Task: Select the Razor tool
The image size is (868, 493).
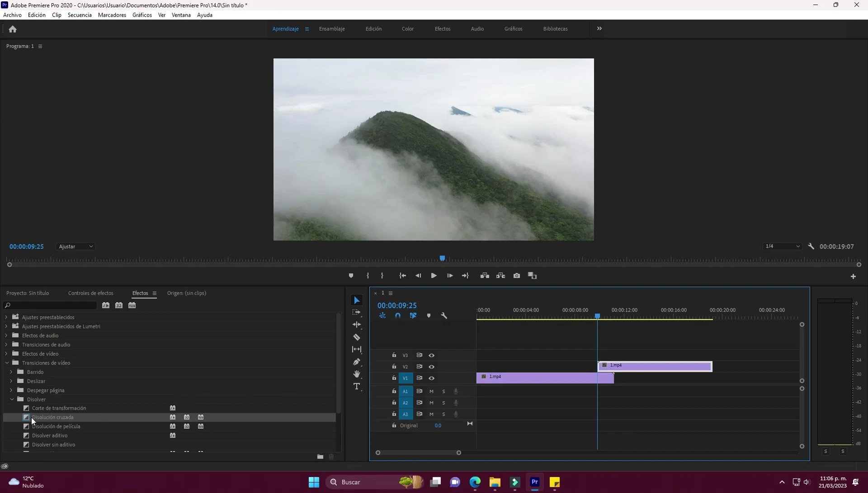Action: pyautogui.click(x=357, y=337)
